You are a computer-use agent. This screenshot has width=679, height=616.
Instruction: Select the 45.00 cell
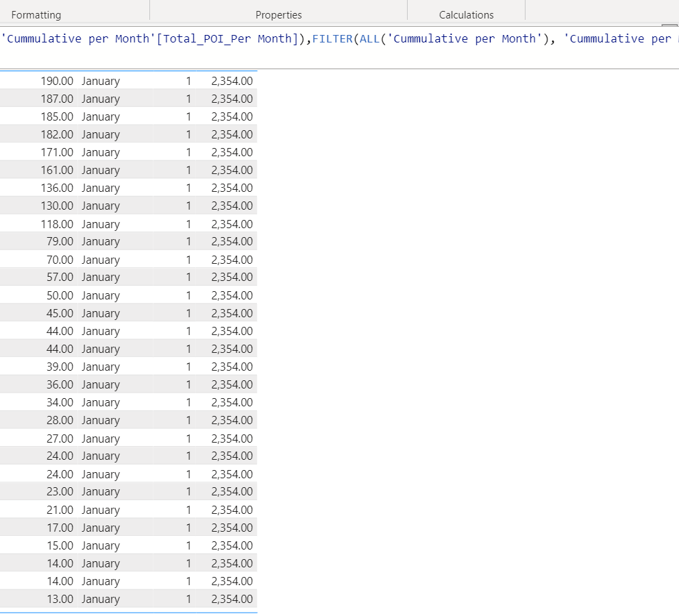coord(60,313)
